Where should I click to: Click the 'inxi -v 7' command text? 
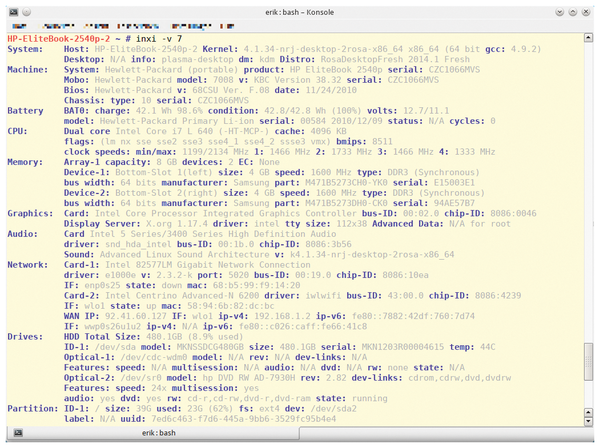159,39
